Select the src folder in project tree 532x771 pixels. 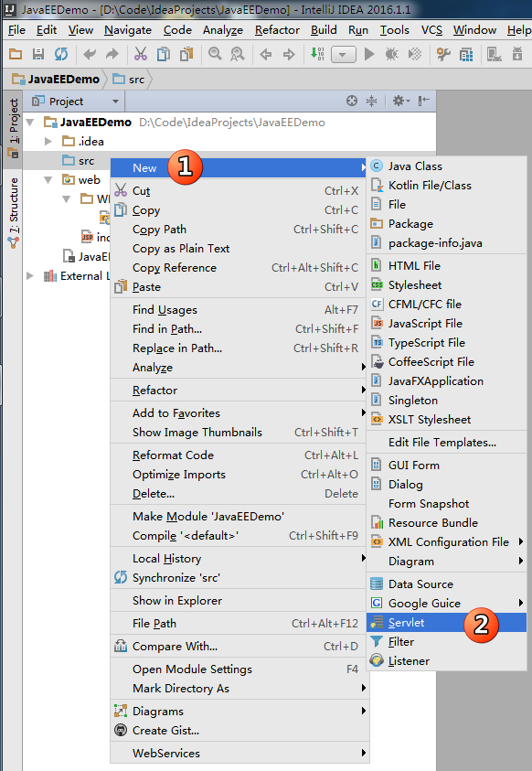coord(79,161)
